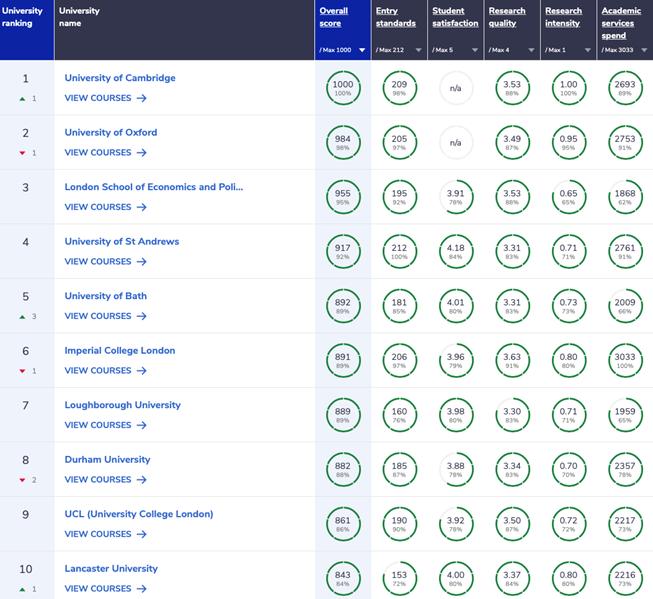Open Overall score sort dropdown arrow
Screen dimensions: 653x599
coord(361,49)
